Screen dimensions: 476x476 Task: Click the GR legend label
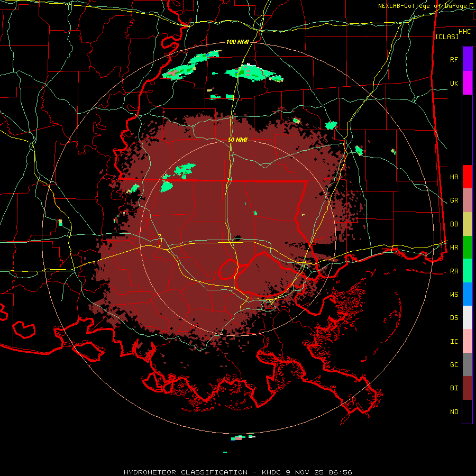[454, 200]
